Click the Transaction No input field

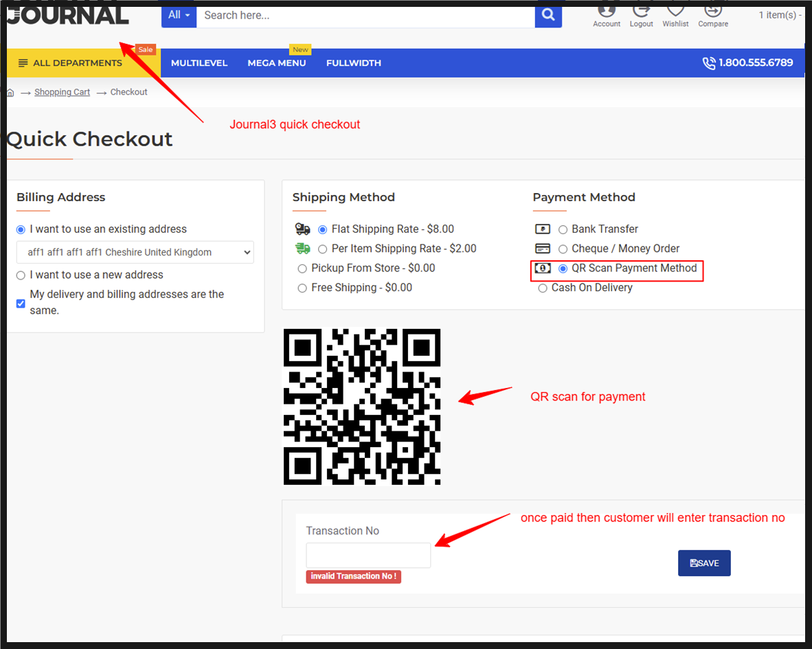(368, 556)
